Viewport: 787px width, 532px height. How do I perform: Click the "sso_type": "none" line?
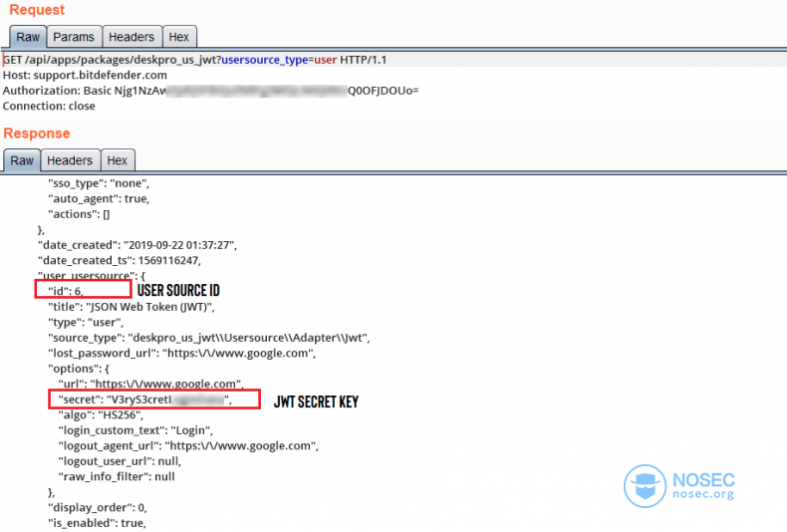[99, 183]
